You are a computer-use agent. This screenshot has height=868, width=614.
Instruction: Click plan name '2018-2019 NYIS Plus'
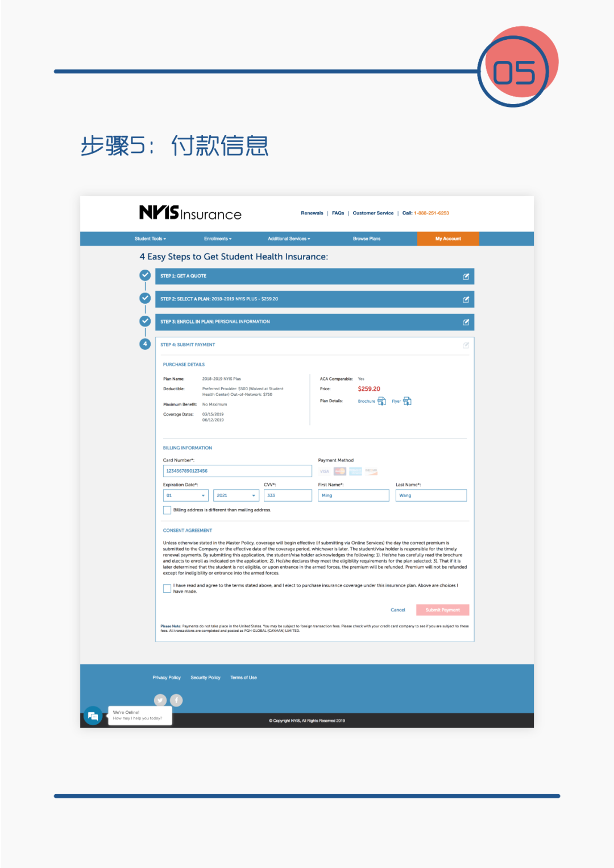tap(222, 379)
